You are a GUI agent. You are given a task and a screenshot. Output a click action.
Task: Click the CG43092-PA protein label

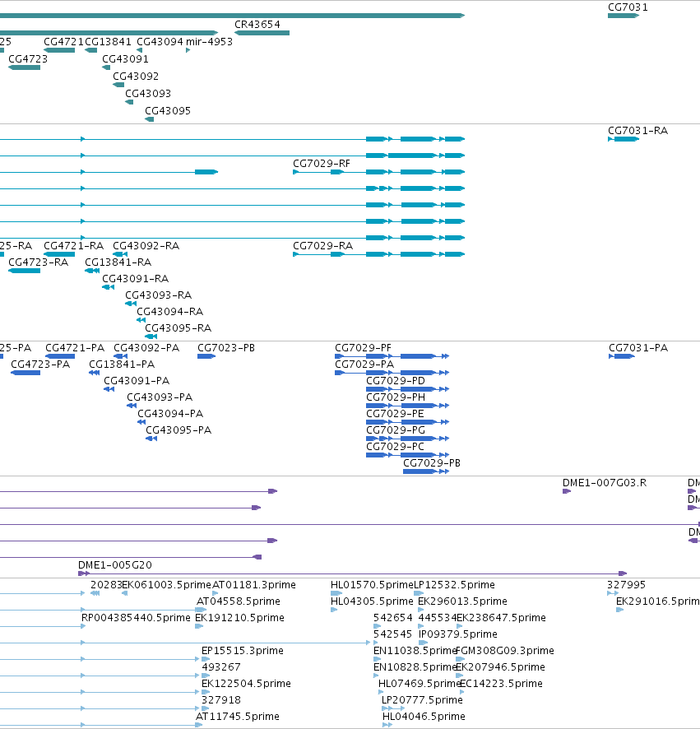146,348
